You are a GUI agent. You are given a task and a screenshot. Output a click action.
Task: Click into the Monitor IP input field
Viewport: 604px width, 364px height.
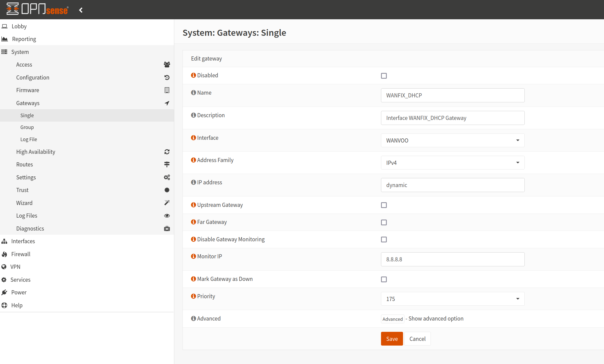tap(453, 259)
